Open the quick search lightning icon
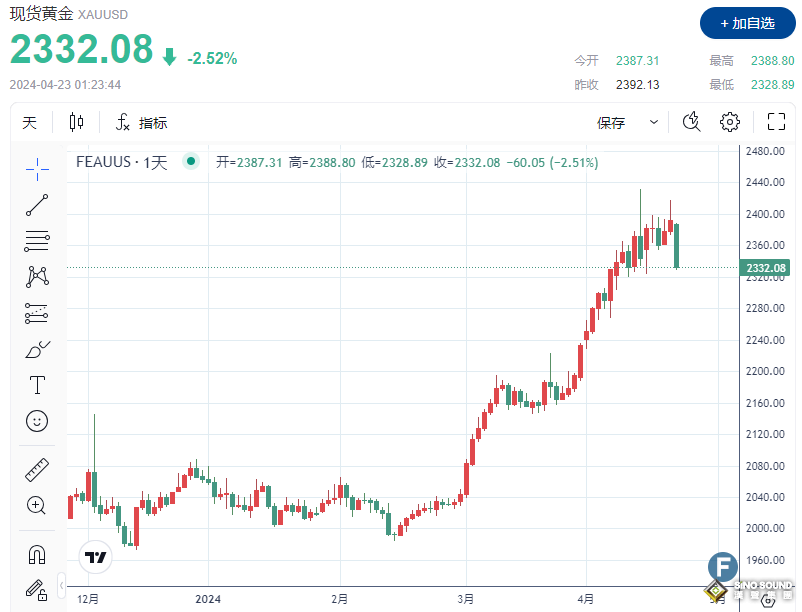 [x=692, y=122]
